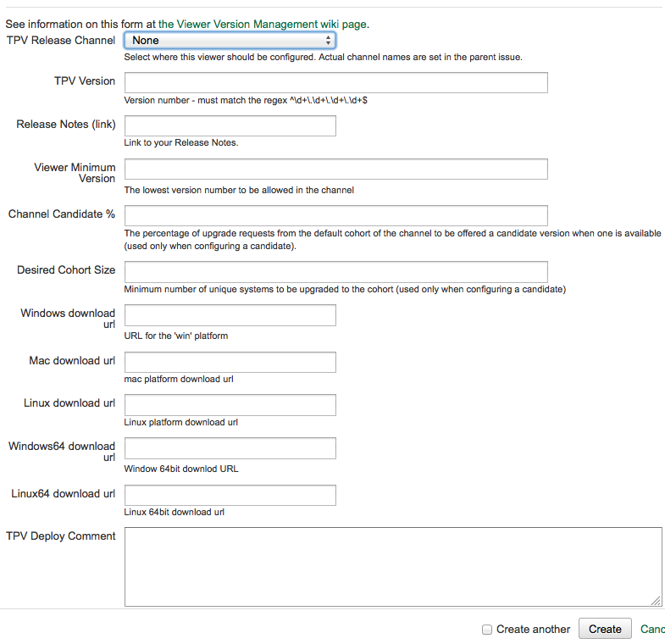
Task: Select the Viewer Minimum Version field
Action: click(336, 169)
